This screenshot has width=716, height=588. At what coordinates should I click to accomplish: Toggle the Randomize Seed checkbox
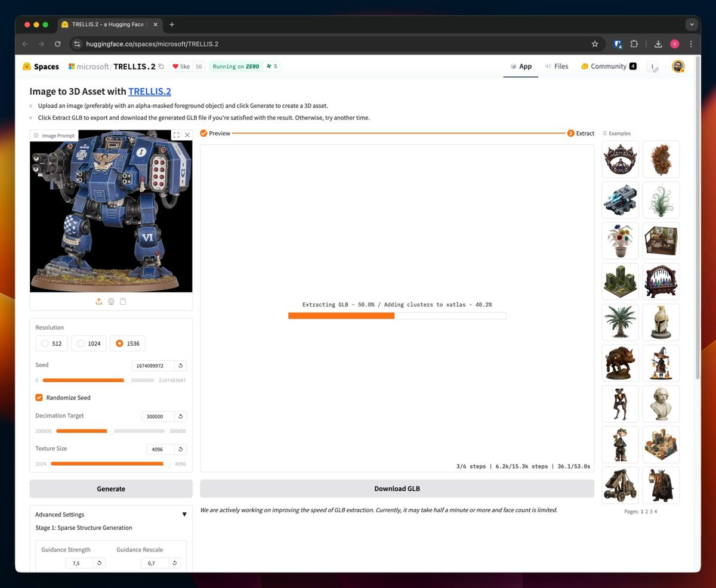click(x=39, y=397)
